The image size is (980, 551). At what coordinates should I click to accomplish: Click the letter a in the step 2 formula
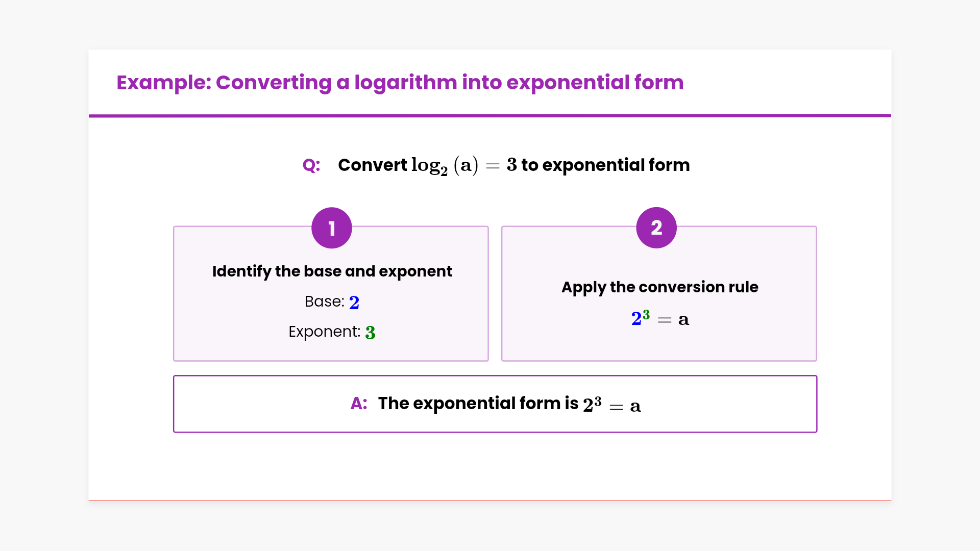coord(683,320)
